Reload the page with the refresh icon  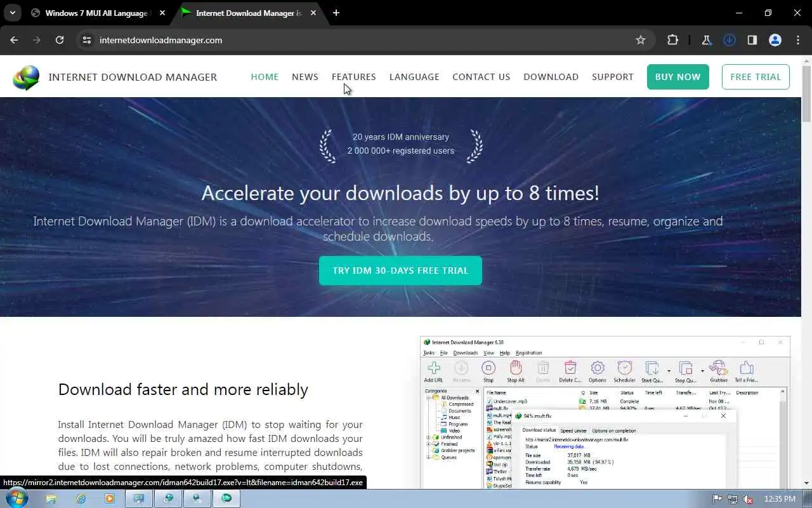(x=60, y=40)
